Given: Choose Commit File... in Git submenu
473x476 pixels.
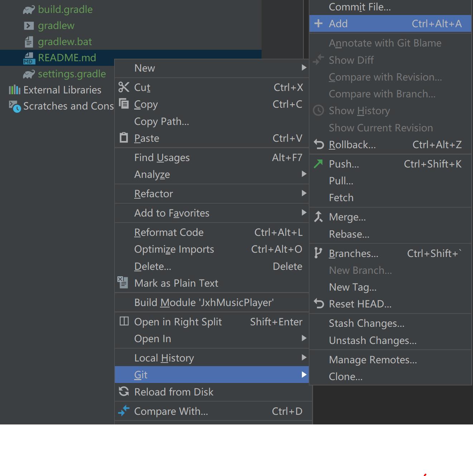Looking at the screenshot, I should point(390,7).
